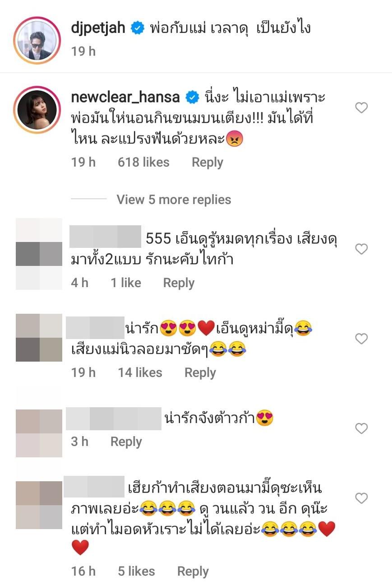
Task: Reply to newclear_hansa's comment
Action: pyautogui.click(x=208, y=163)
